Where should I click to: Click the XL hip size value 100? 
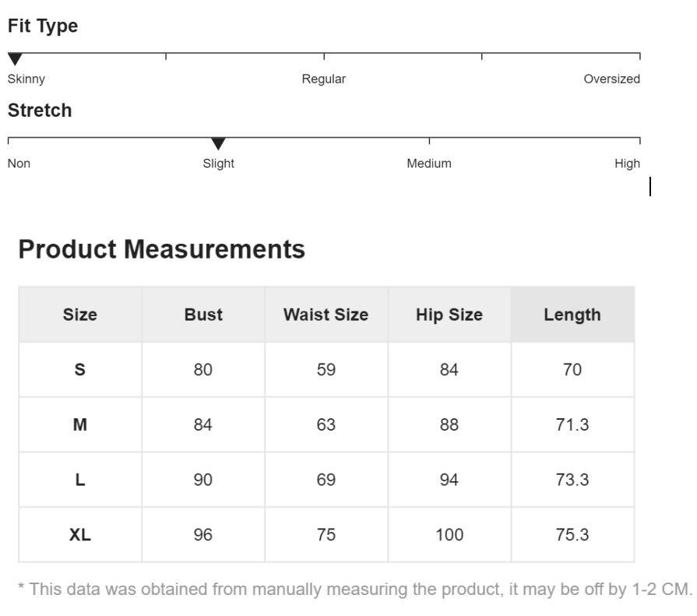click(x=449, y=535)
